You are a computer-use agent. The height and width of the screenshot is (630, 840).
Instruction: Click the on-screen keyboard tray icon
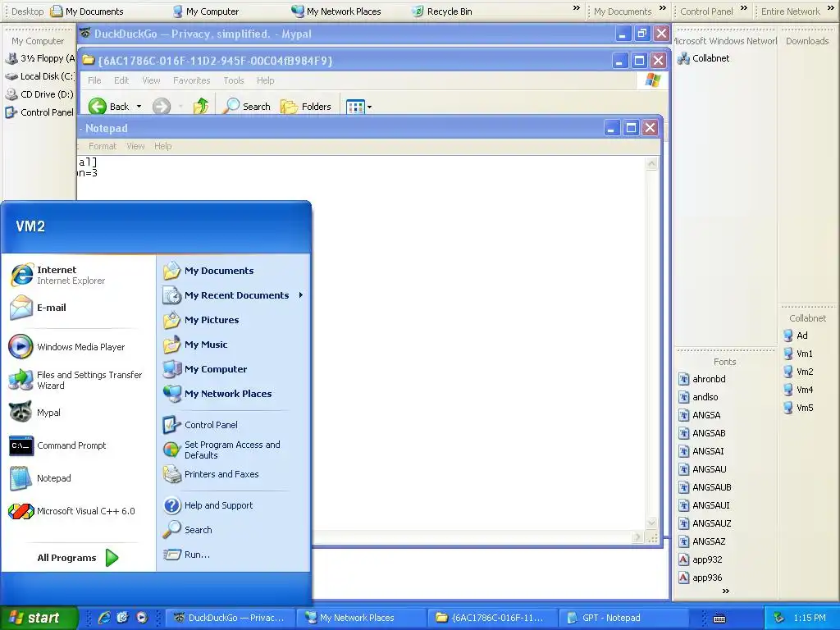click(719, 619)
